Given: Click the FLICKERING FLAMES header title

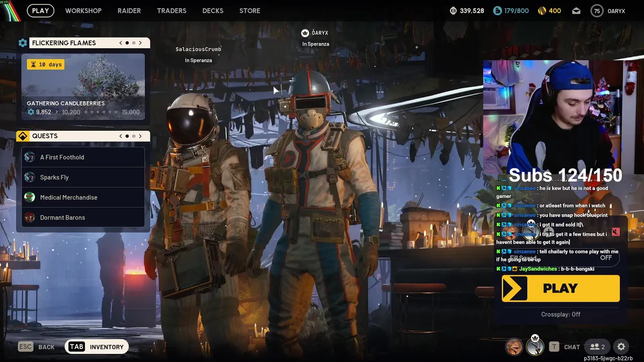Looking at the screenshot, I should [x=64, y=43].
